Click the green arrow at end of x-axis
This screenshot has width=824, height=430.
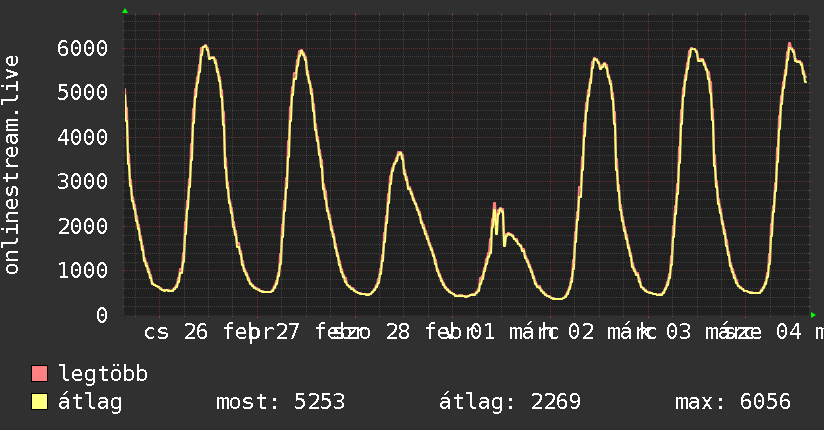click(813, 315)
